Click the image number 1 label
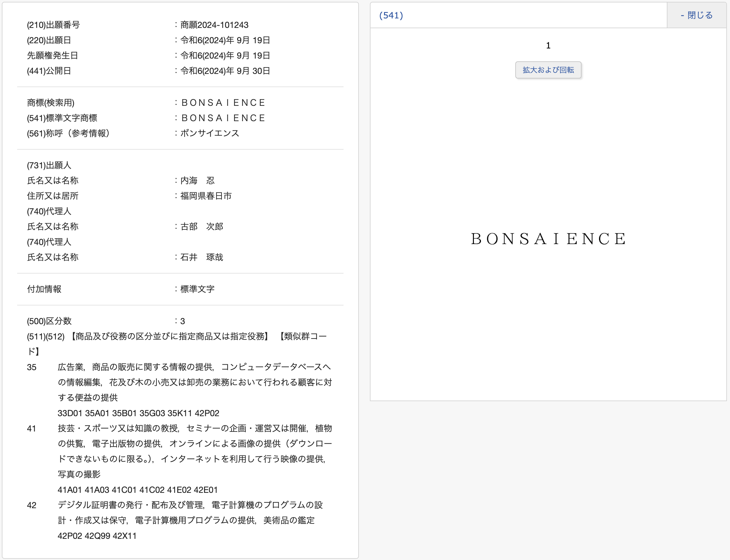 pyautogui.click(x=548, y=45)
